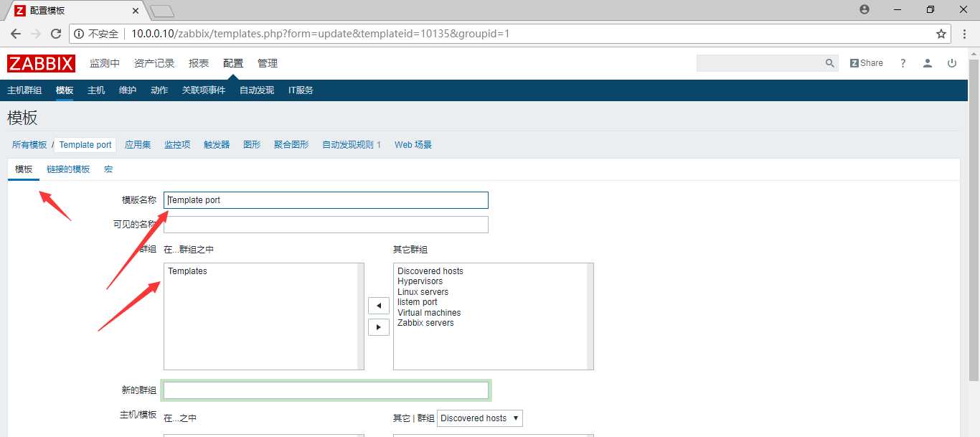Go to 主机群组 submenu

coord(24,90)
